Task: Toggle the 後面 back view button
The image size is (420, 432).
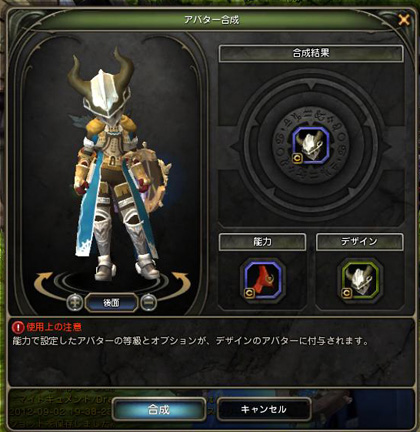Action: click(x=111, y=303)
